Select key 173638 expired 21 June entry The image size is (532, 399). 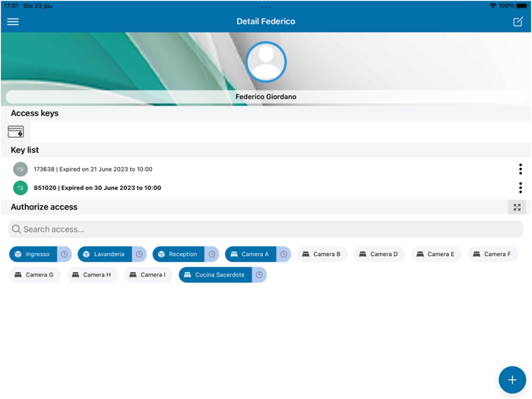[x=93, y=169]
